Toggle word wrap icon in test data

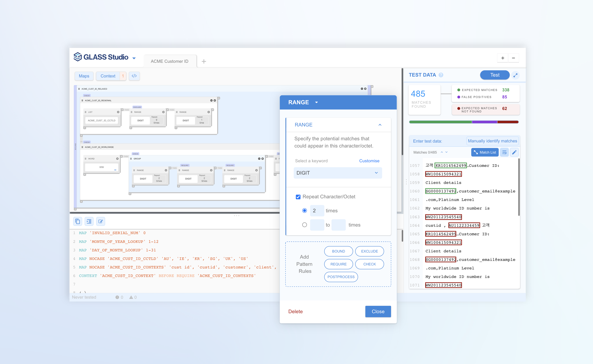tap(504, 152)
